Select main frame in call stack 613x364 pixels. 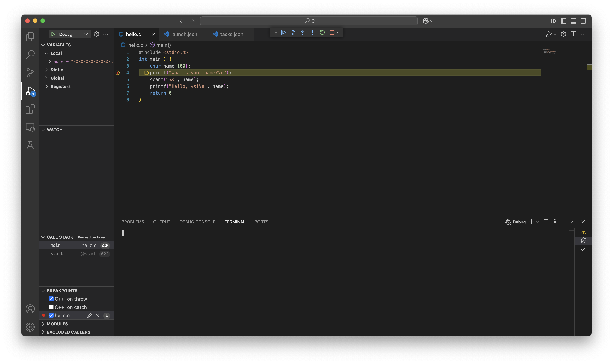77,246
